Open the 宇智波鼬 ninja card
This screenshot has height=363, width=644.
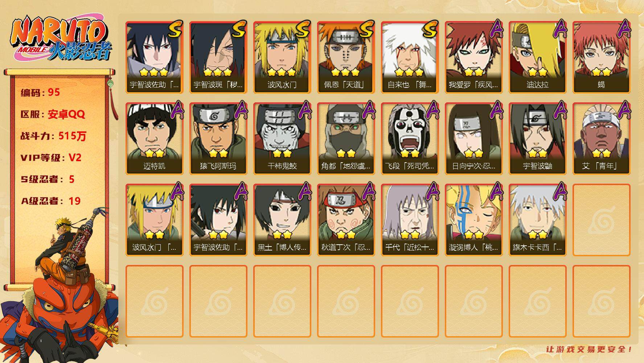tap(537, 139)
